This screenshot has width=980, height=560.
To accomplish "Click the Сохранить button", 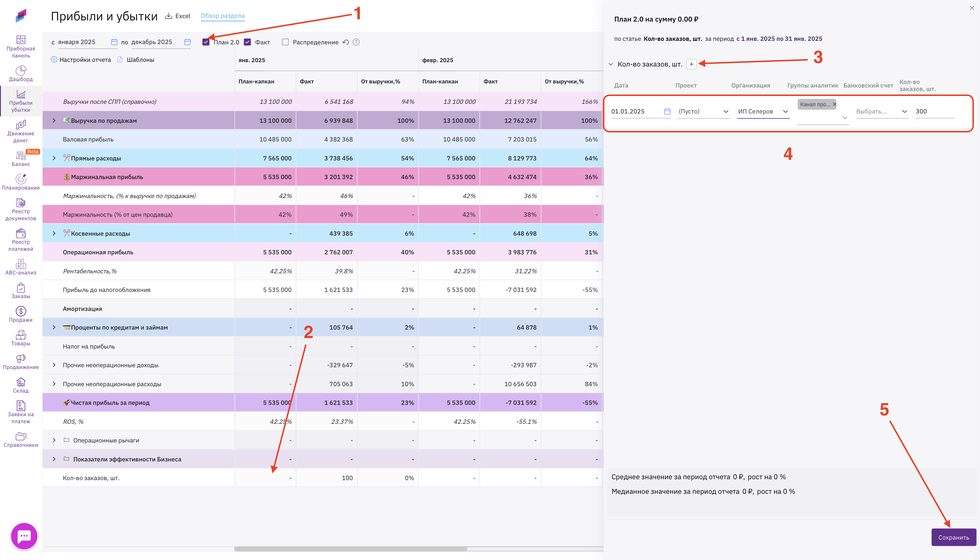I will point(953,537).
